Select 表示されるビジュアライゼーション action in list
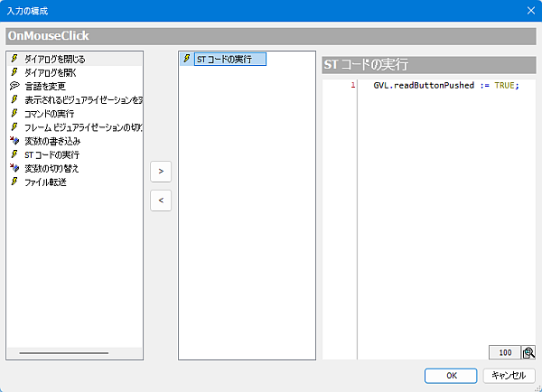Image resolution: width=542 pixels, height=392 pixels. point(81,99)
